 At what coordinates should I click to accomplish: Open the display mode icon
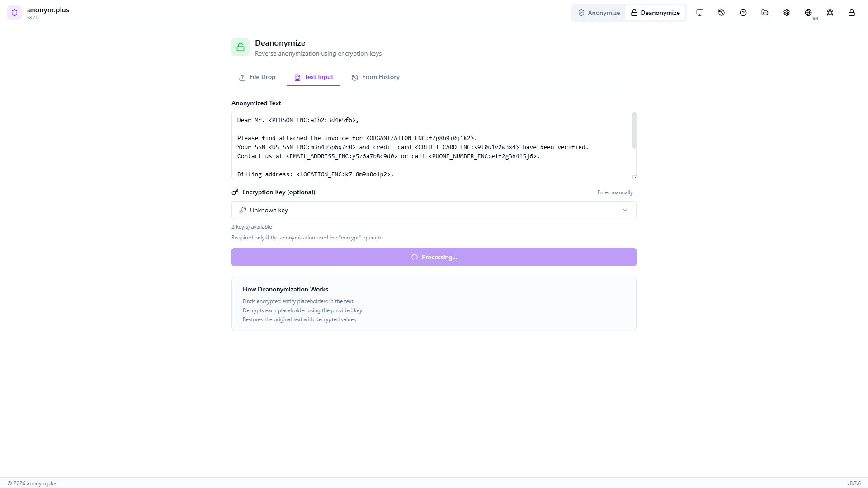pos(699,12)
